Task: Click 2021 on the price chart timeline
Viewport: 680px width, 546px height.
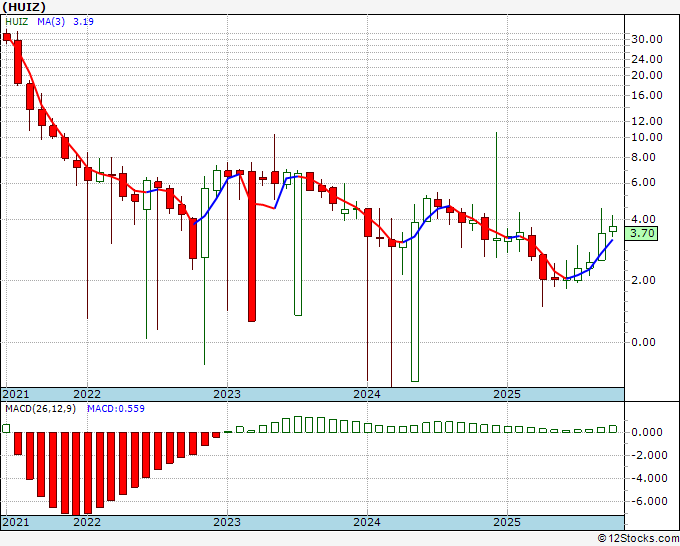Action: coord(16,394)
